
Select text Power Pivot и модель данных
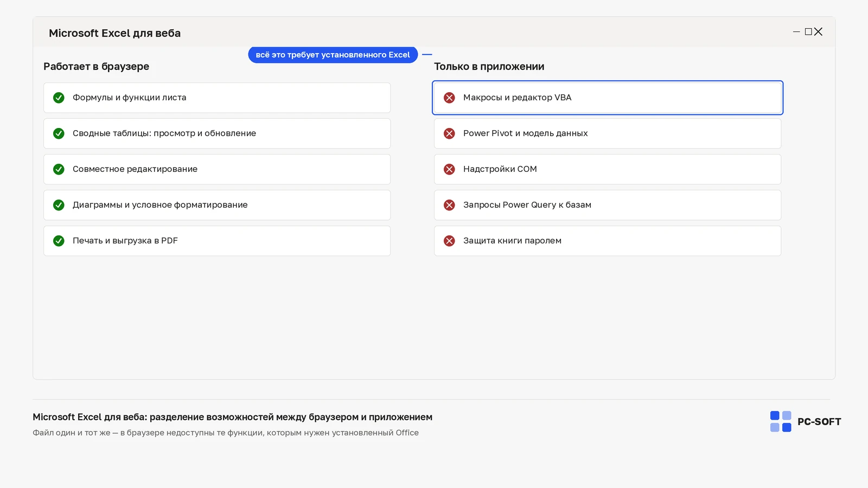coord(526,133)
